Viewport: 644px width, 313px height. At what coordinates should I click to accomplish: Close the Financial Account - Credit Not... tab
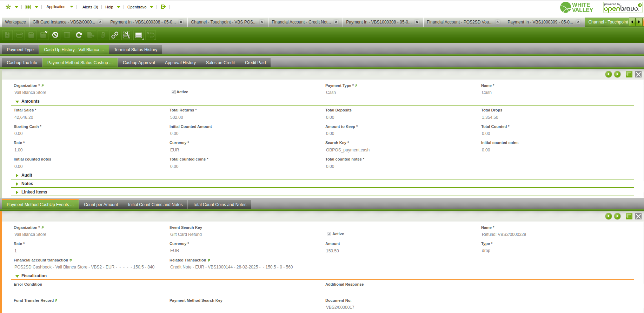click(x=336, y=22)
